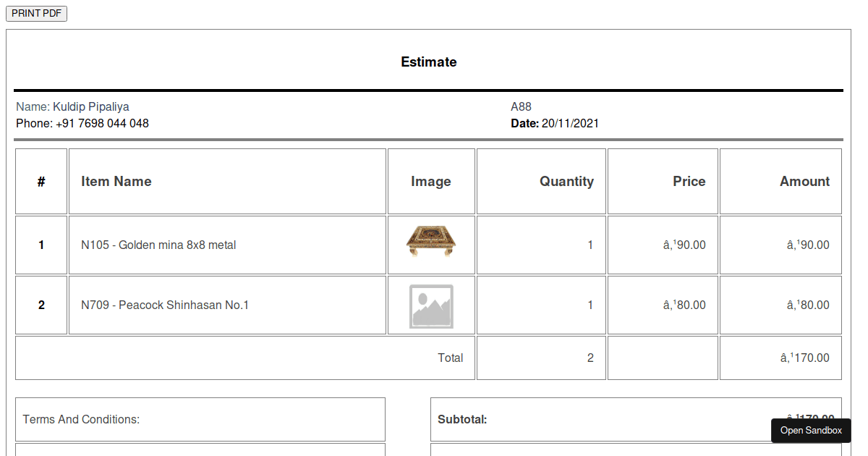Click the phone number +91 7698 044 048
This screenshot has height=456, width=868.
click(x=82, y=123)
